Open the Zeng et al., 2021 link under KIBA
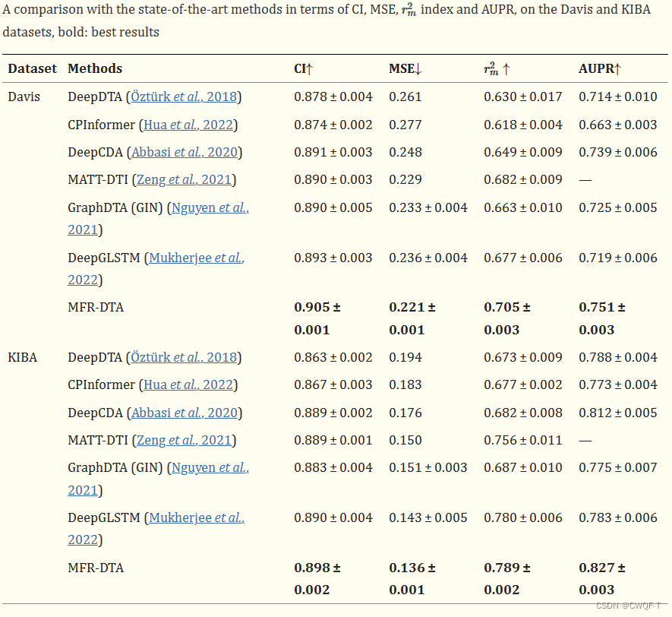The height and width of the screenshot is (617, 672). point(185,441)
